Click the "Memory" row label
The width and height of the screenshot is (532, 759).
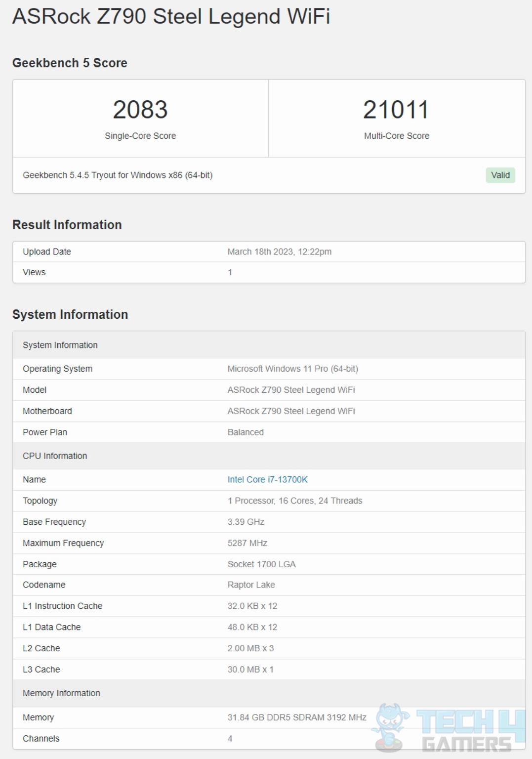(x=39, y=717)
